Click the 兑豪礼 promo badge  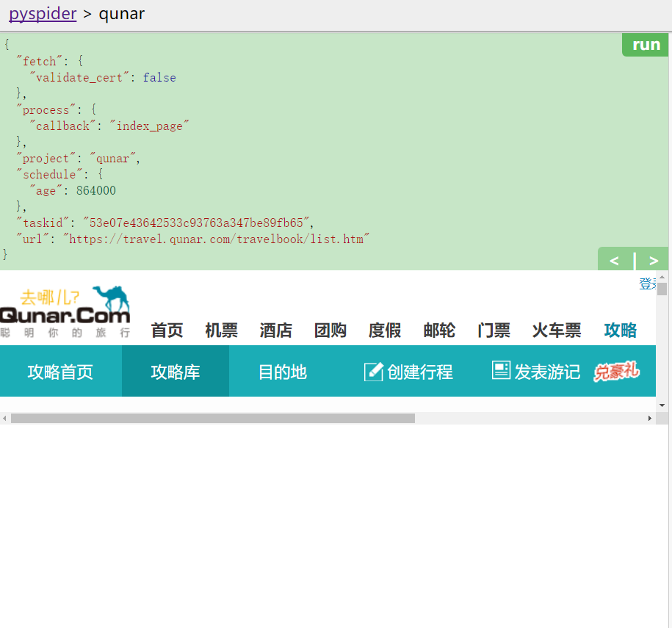click(616, 371)
